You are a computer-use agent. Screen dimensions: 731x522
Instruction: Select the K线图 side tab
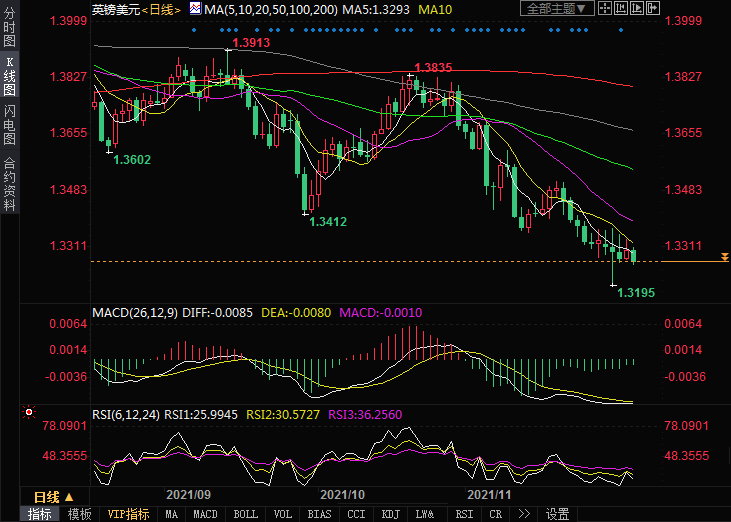(x=9, y=76)
